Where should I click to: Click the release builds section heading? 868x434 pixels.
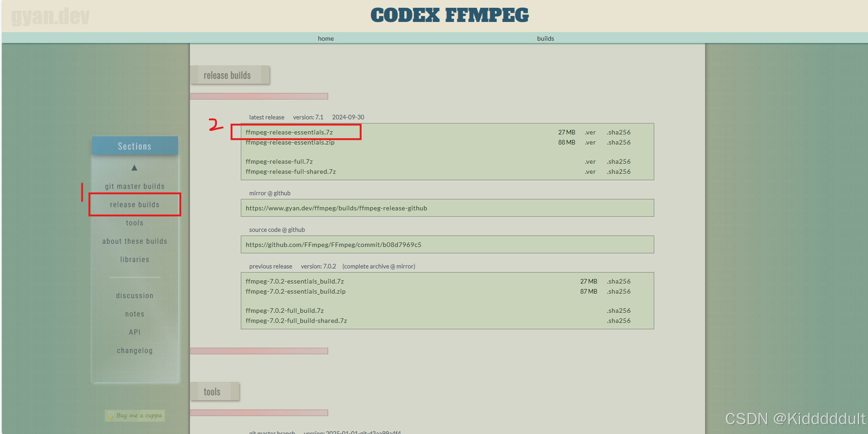tap(227, 75)
